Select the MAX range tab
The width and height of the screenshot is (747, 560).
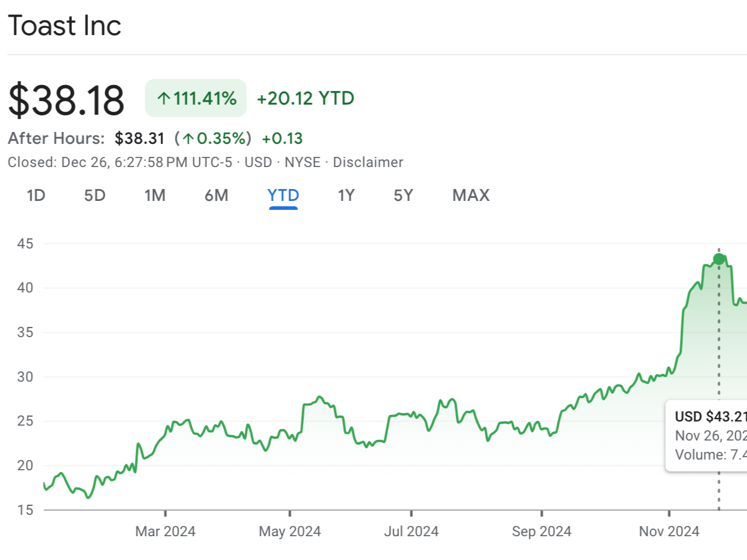[x=471, y=195]
